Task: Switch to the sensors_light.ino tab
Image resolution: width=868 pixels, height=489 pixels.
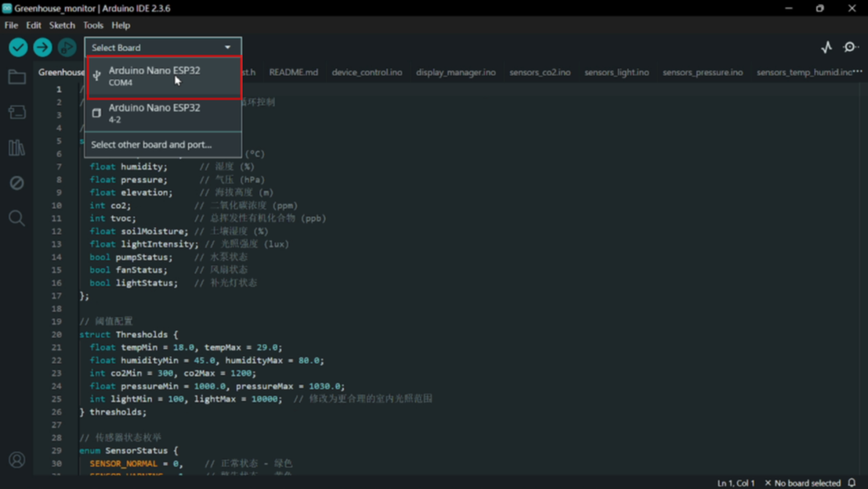Action: click(616, 72)
